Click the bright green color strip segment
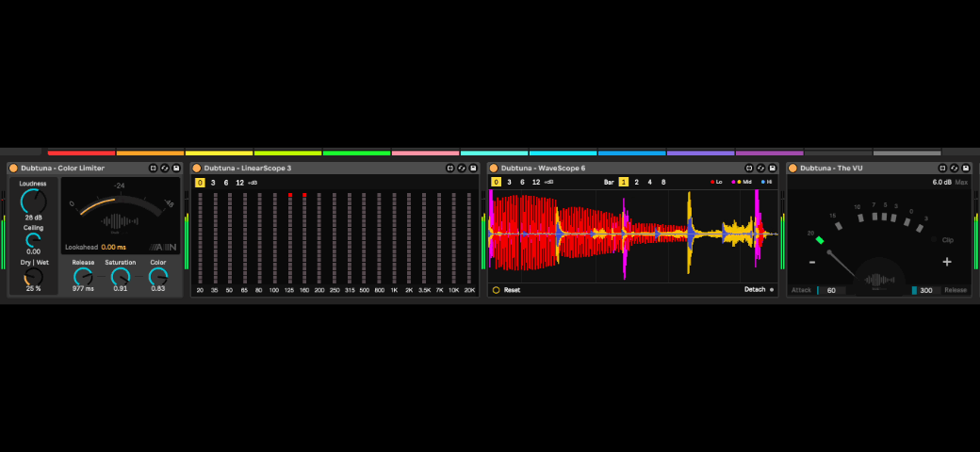Viewport: 980px width, 452px height. [356, 153]
